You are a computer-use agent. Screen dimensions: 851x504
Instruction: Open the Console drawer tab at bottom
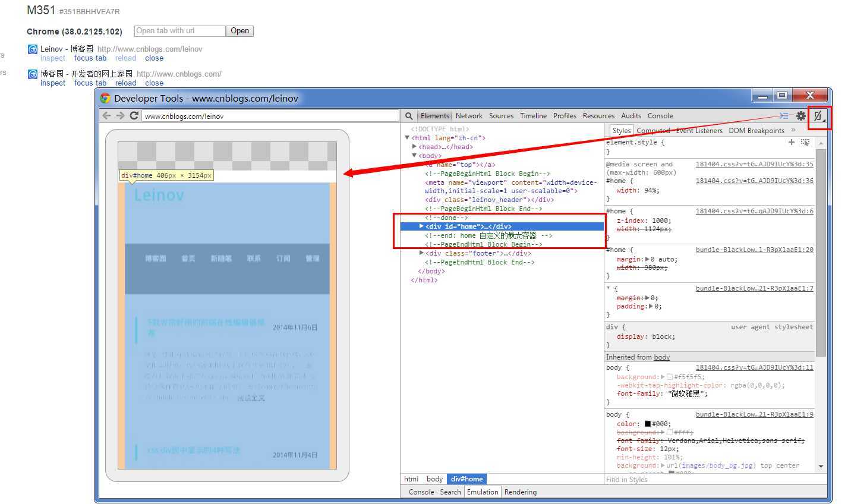(421, 492)
